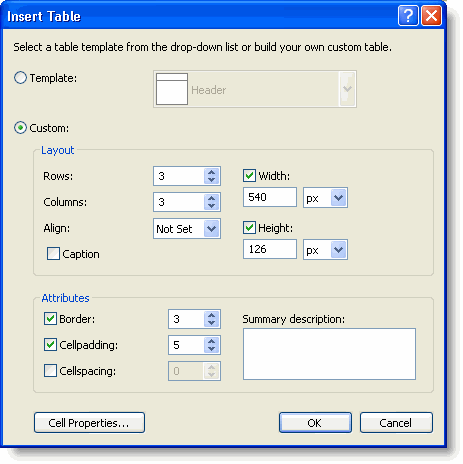Uncheck the Height checkbox
The width and height of the screenshot is (463, 464).
(x=249, y=228)
